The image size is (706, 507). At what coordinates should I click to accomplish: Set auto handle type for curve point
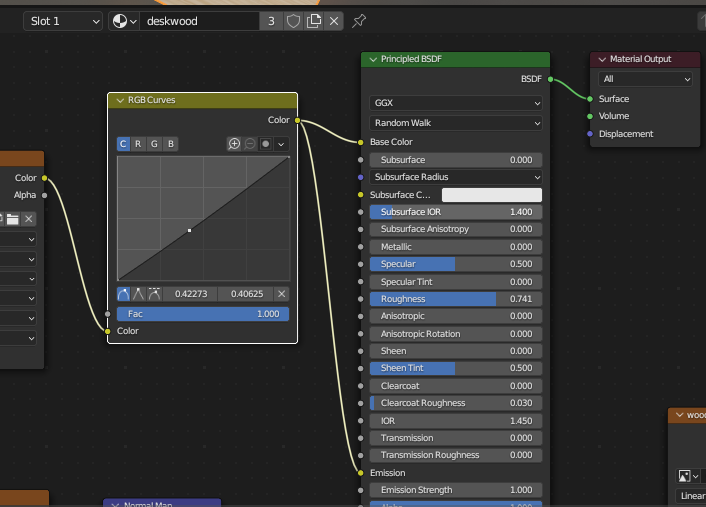click(123, 294)
